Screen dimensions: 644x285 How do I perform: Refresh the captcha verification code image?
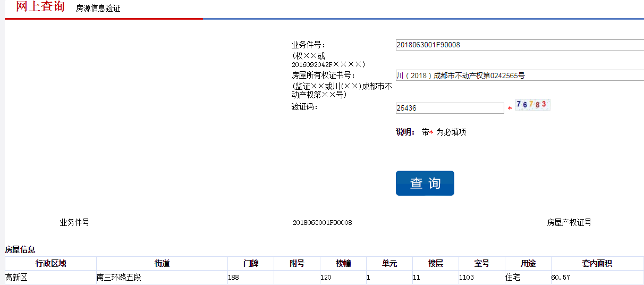(532, 105)
